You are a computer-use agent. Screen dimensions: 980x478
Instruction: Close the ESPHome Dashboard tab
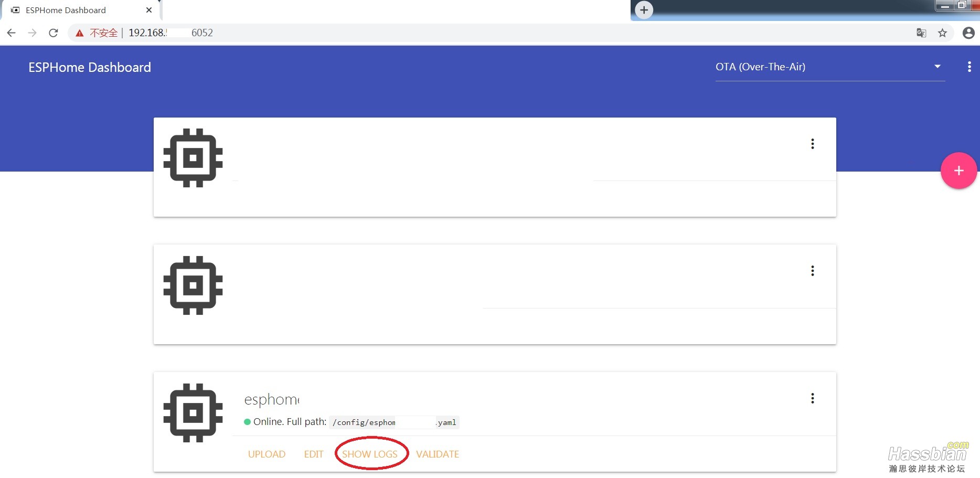point(149,10)
